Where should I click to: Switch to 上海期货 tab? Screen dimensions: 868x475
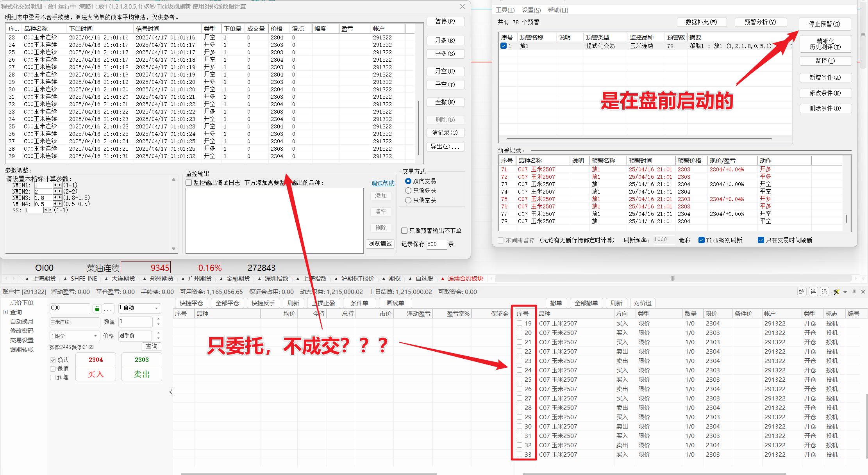tap(44, 278)
